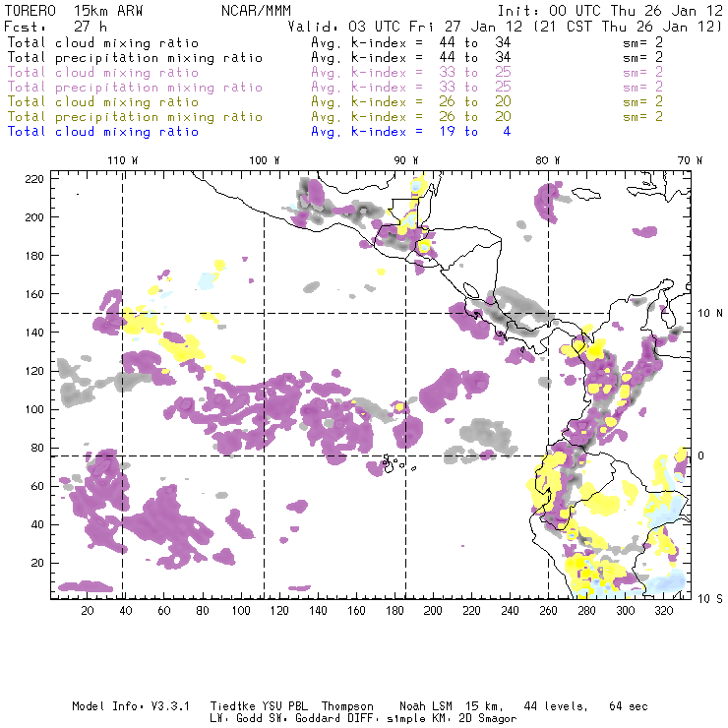Select the "100" tick label on the vertical axis

(34, 409)
